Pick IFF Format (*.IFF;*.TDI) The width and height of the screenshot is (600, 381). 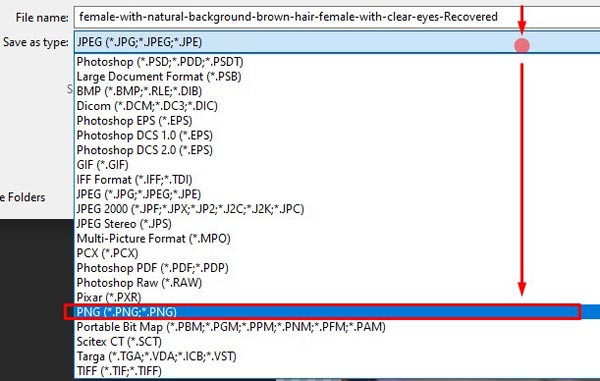337,179
